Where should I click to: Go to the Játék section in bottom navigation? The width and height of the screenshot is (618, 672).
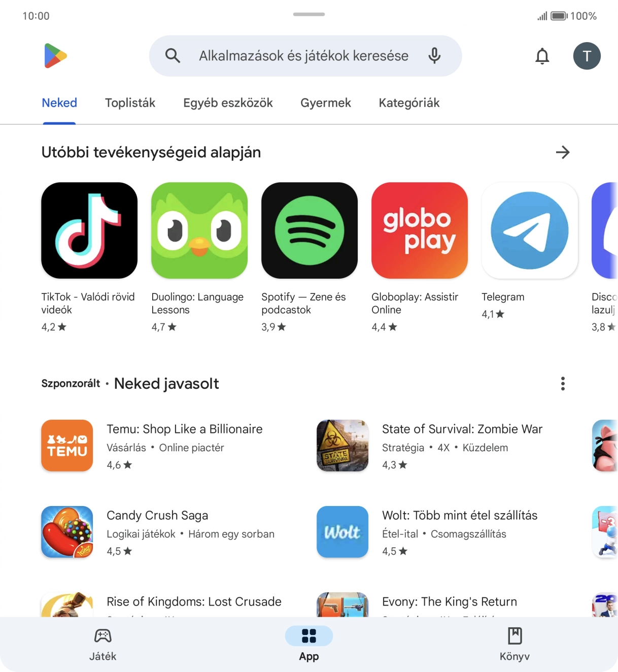click(x=103, y=645)
